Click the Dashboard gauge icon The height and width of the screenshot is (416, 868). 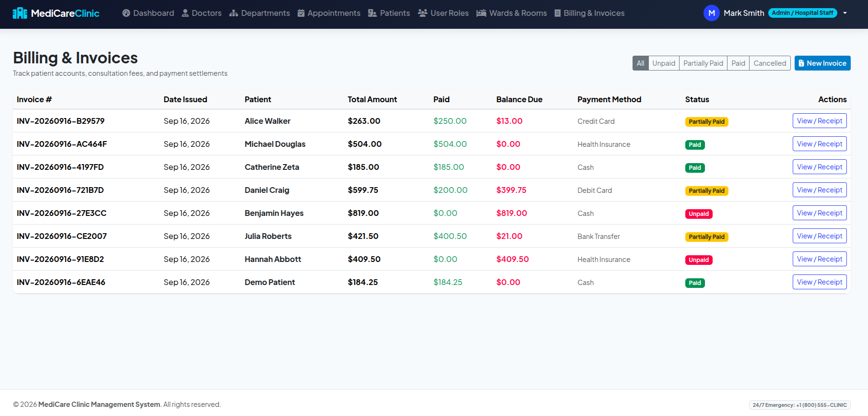[126, 13]
